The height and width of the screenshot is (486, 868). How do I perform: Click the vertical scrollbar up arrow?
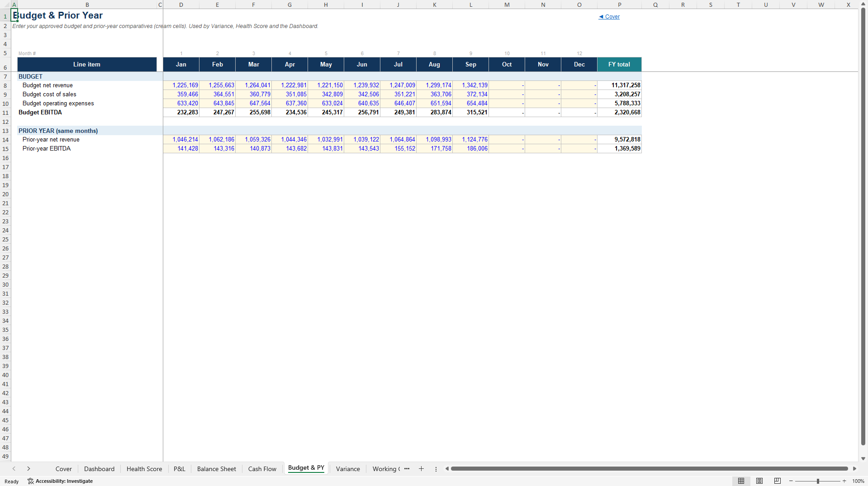click(863, 4)
